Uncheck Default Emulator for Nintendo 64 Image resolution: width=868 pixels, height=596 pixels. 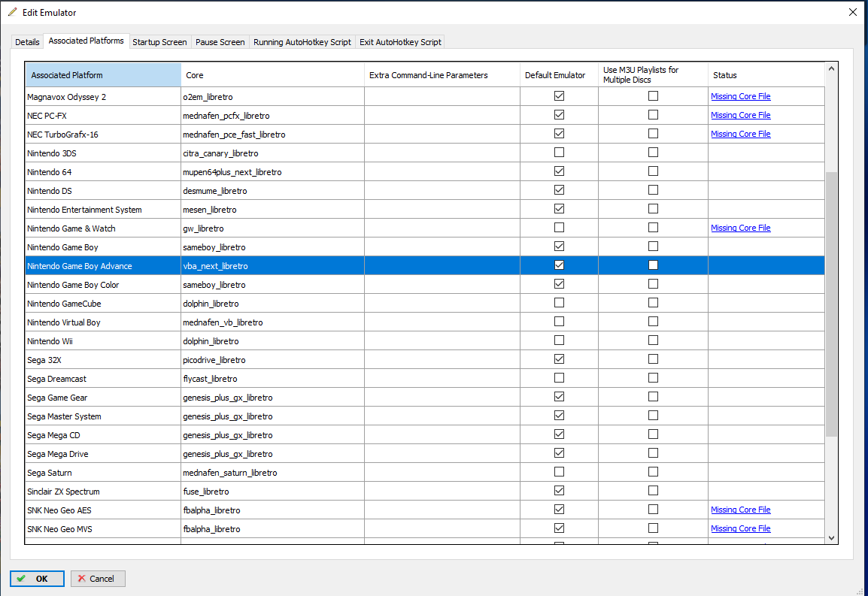(x=559, y=171)
